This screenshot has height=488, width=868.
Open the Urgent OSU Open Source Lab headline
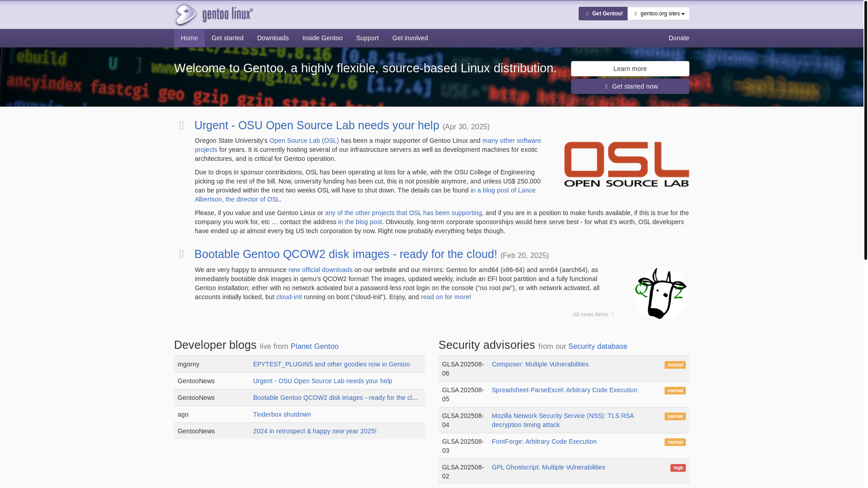point(317,125)
